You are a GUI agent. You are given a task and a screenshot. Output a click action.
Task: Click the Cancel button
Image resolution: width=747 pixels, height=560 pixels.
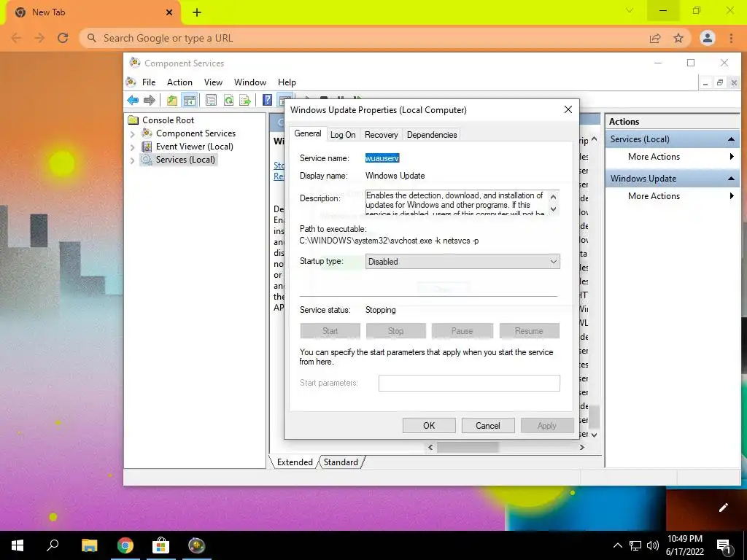488,426
